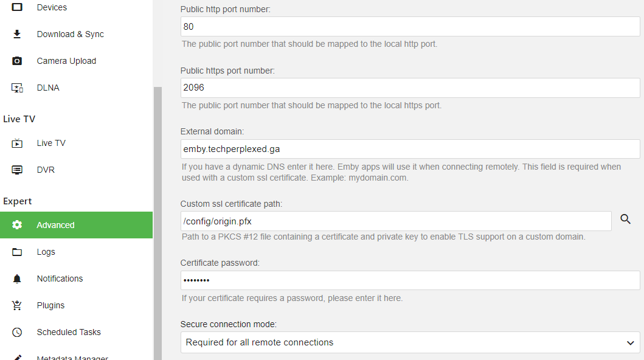Open the Secure connection mode dropdown

coord(410,342)
